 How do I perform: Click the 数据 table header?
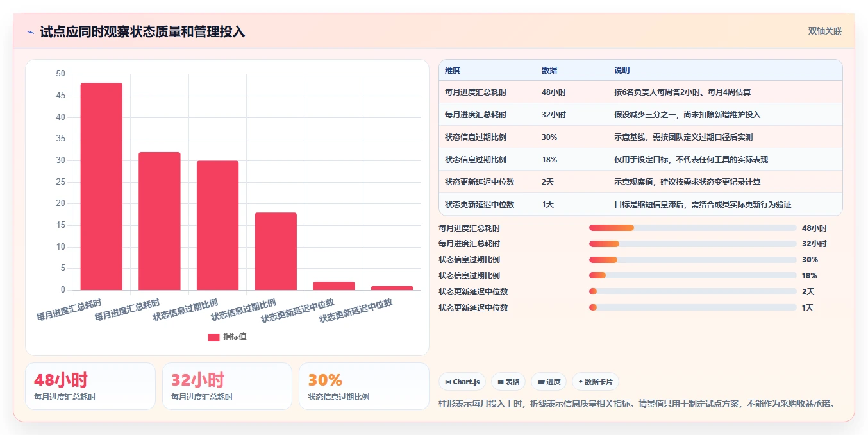tap(549, 70)
